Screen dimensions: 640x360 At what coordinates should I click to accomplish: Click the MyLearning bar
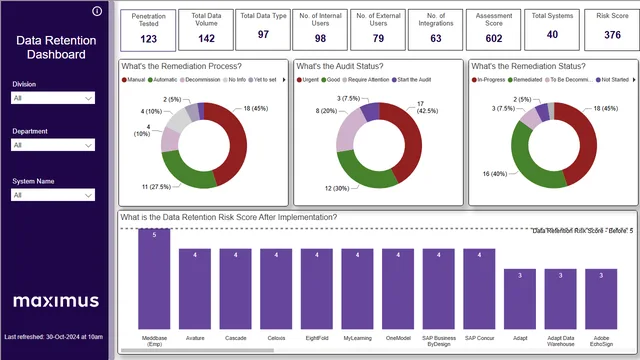pos(357,289)
